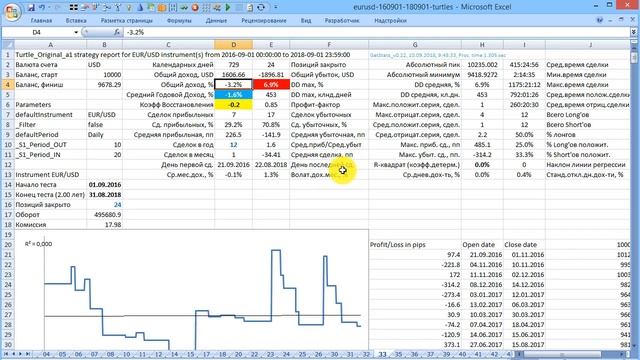The image size is (640, 360).
Task: Click the equity curve chart area
Action: [x=191, y=290]
